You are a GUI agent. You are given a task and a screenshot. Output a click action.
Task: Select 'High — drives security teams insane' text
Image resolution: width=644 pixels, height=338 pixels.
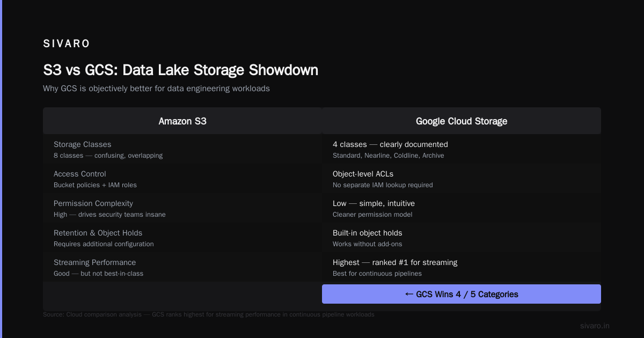109,215
